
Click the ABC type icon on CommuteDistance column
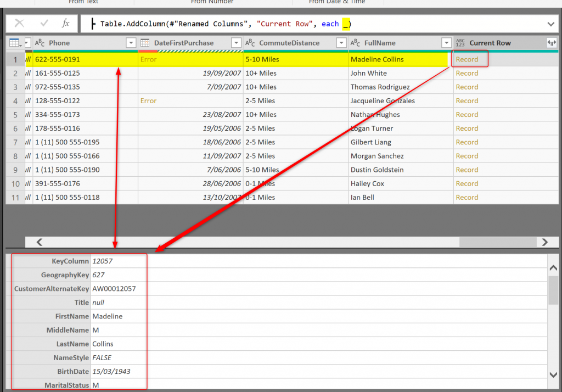(250, 43)
